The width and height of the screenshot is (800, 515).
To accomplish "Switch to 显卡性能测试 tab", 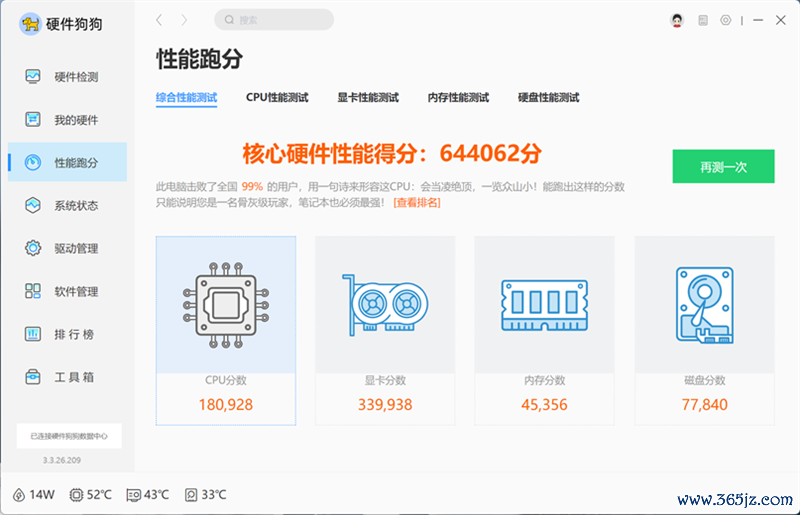I will point(368,97).
